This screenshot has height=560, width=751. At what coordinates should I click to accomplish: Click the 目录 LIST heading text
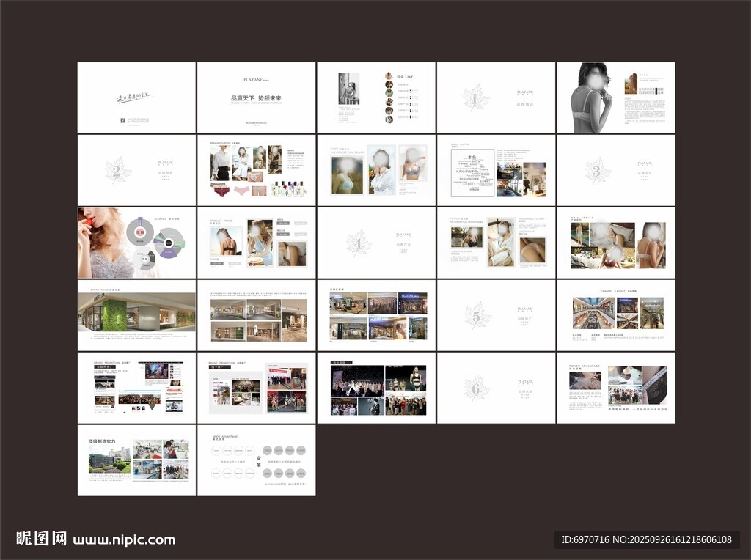click(x=405, y=76)
